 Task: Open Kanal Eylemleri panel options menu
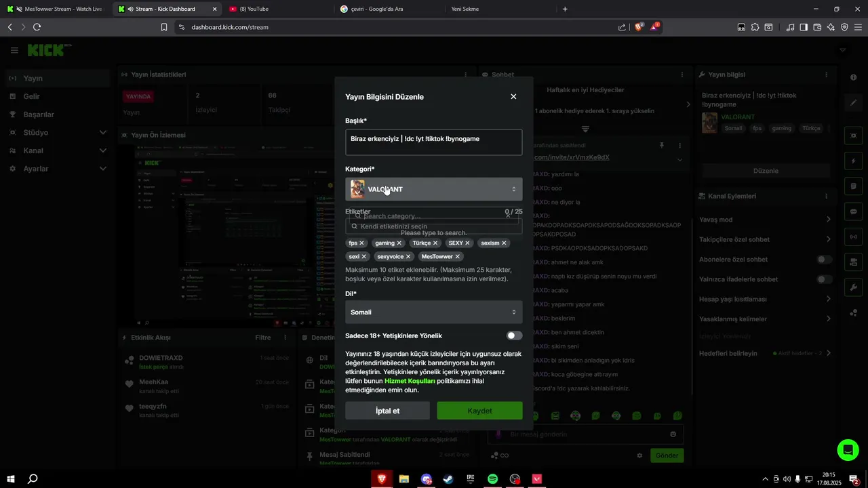tap(826, 196)
